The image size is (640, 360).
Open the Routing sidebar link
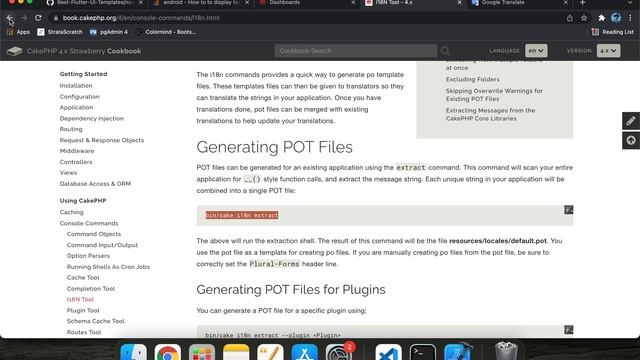click(71, 129)
